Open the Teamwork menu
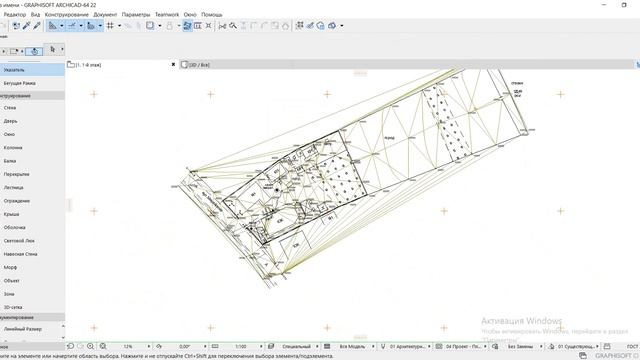Screen dimensions: 640x360 coord(167,15)
